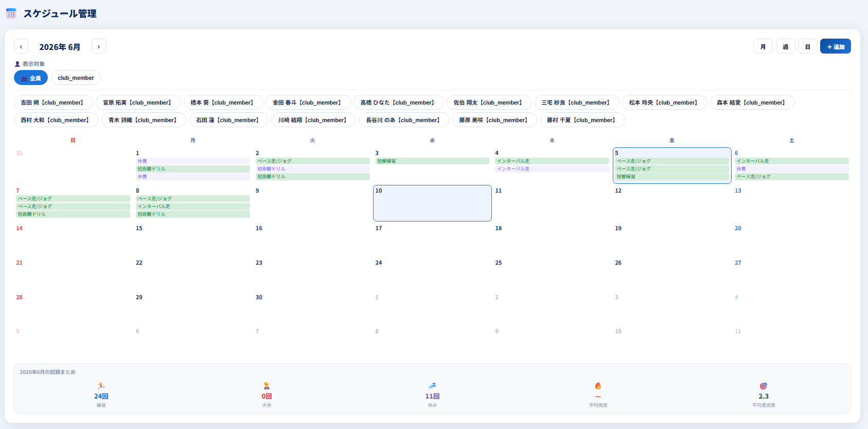Image resolution: width=868 pixels, height=429 pixels.
Task: Select member 高橋 ひなた [club_member]
Action: point(399,102)
